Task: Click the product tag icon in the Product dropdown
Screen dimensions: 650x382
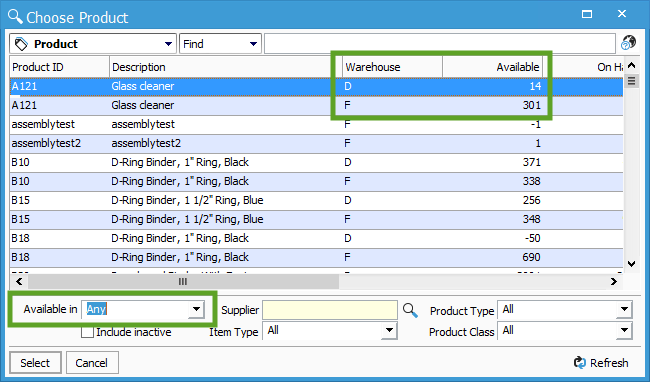Action: (x=21, y=44)
